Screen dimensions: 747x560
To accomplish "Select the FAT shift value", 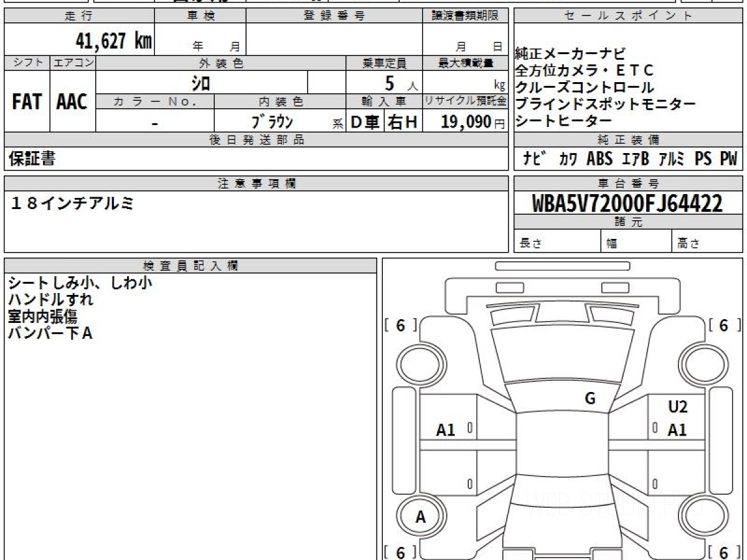I will click(27, 102).
